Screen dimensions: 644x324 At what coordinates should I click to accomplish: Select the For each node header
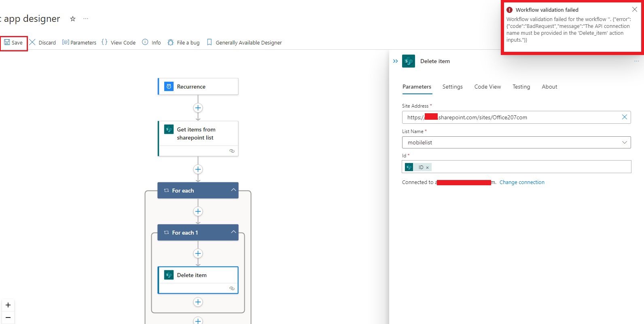click(198, 191)
